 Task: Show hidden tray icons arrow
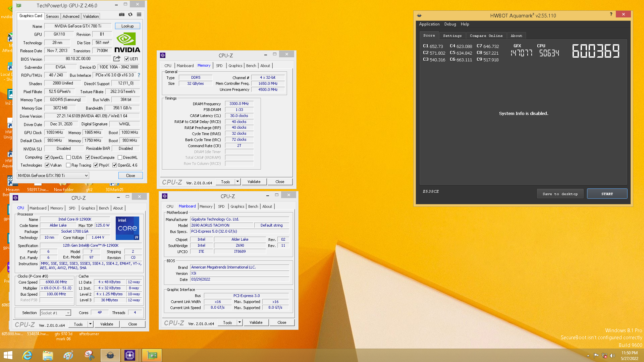tap(588, 356)
